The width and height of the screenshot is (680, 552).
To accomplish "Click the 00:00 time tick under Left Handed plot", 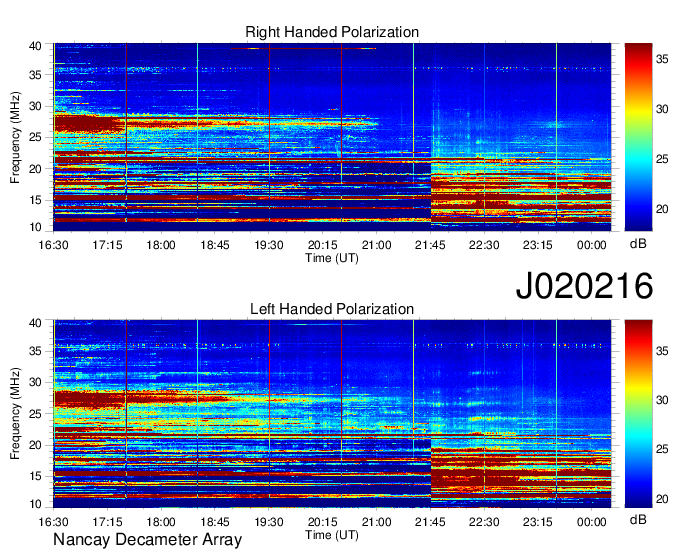I will pos(592,522).
